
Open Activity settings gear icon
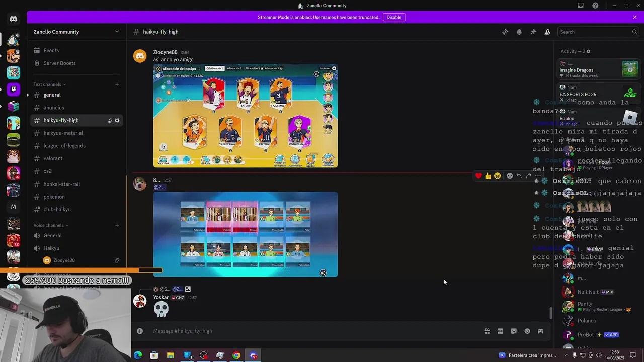click(x=588, y=51)
